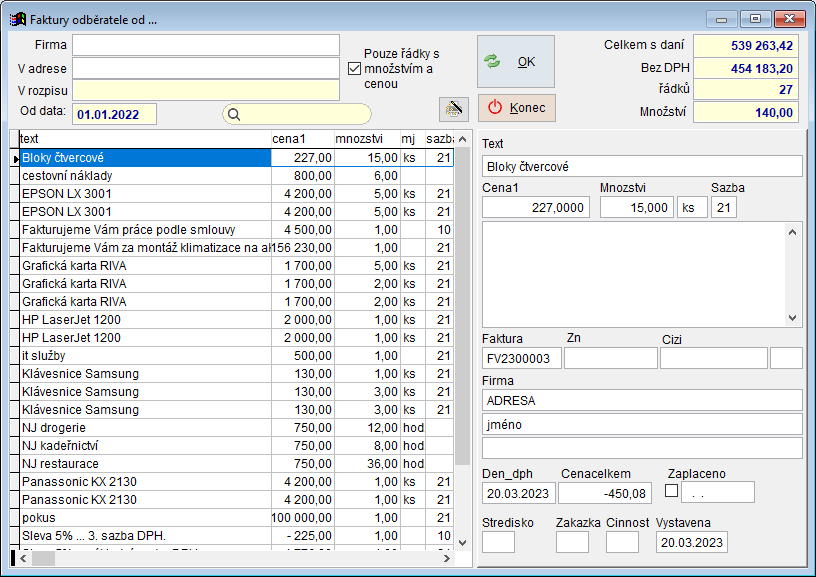This screenshot has height=577, width=816.
Task: Select row 'pokus'
Action: [x=236, y=518]
